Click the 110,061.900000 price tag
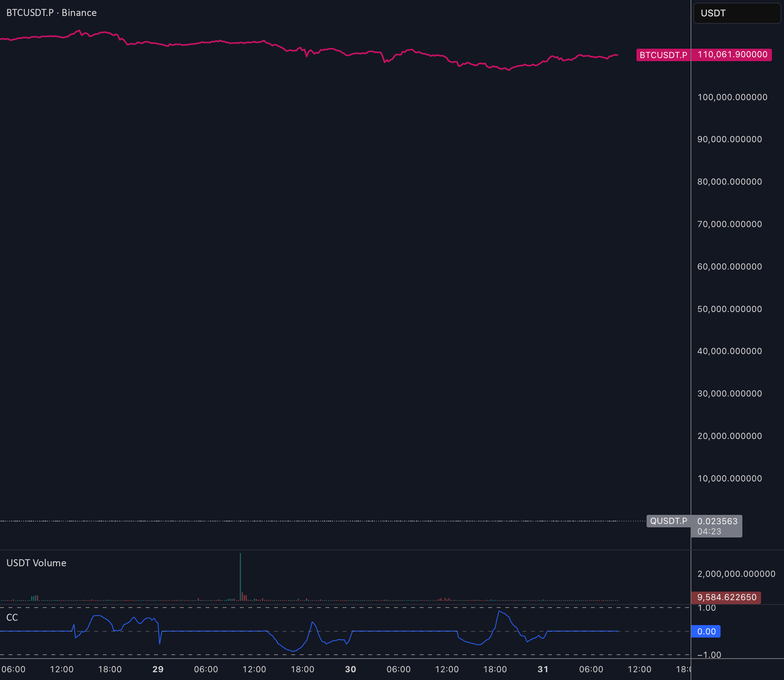Screen dimensions: 784x680 coord(732,55)
